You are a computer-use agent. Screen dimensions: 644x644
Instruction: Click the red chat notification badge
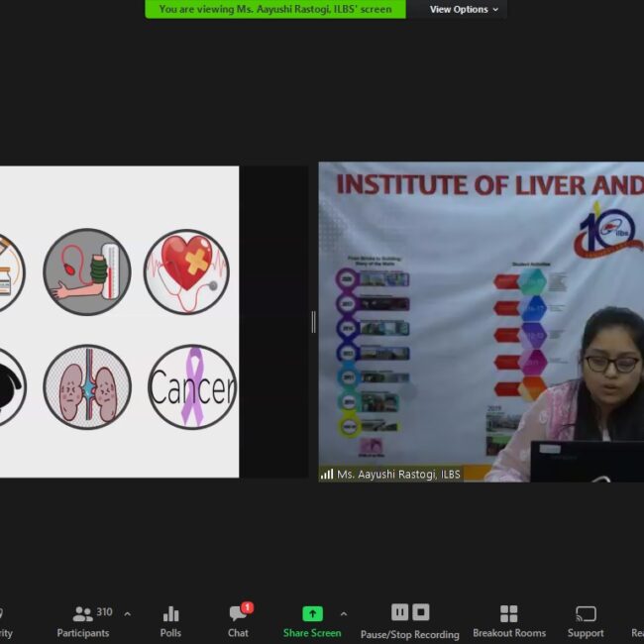click(x=247, y=607)
